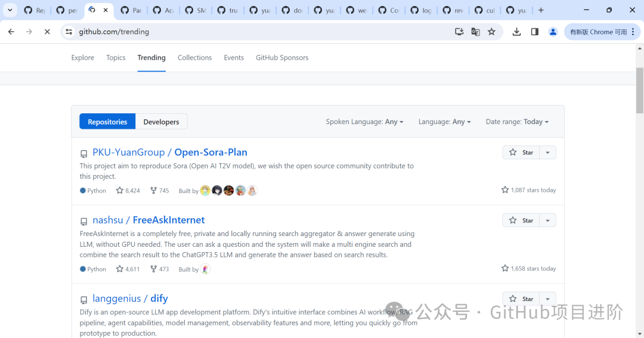The height and width of the screenshot is (338, 644).
Task: Open the Language filter dropdown
Action: click(444, 122)
